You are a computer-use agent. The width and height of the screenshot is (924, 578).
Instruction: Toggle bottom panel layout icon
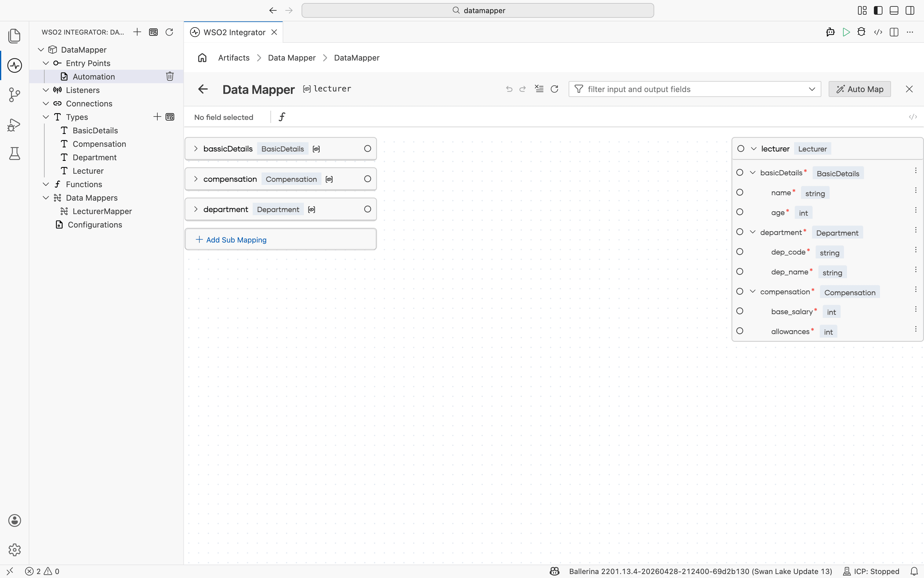tap(894, 10)
